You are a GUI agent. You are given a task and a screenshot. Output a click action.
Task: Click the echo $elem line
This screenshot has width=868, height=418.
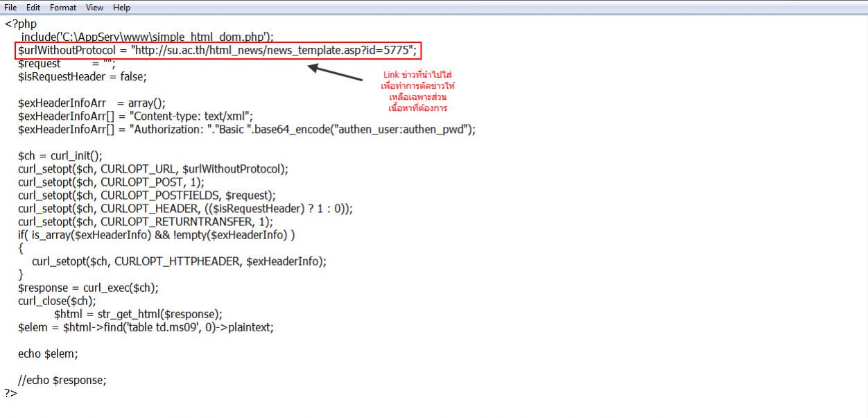[x=48, y=354]
